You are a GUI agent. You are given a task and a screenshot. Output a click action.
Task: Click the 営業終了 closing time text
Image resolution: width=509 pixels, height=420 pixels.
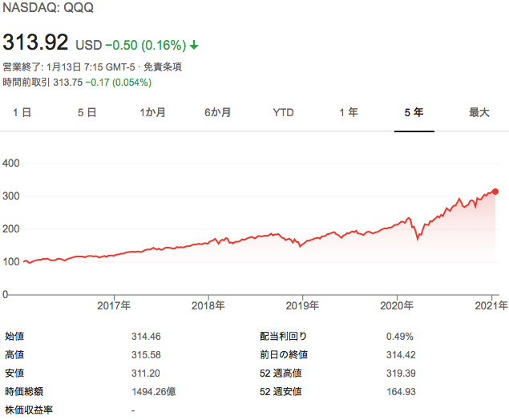[x=69, y=67]
